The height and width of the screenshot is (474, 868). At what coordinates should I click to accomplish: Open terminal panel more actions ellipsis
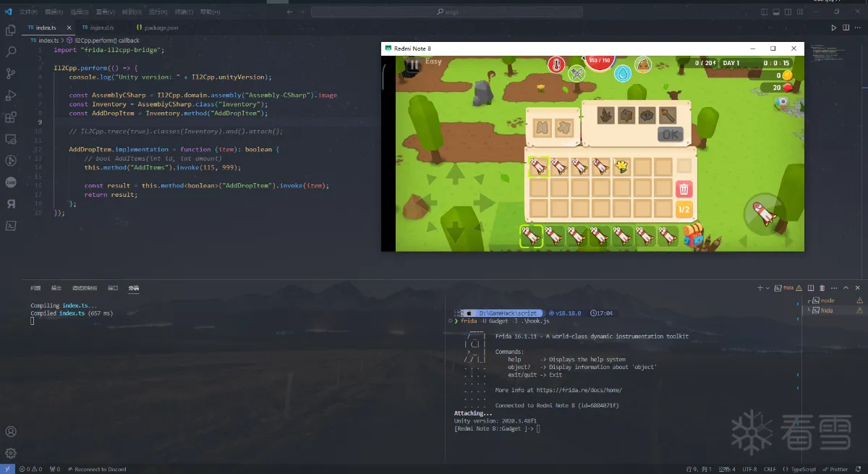tap(833, 288)
